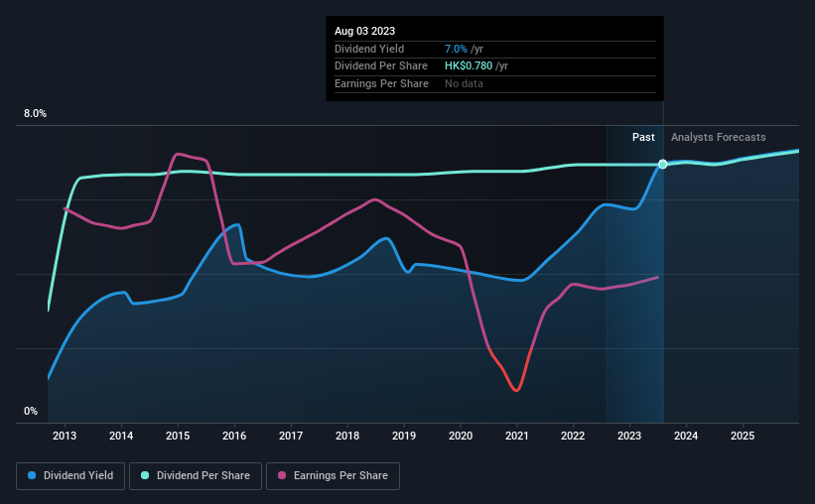Click the blue Dividend Yield legend dot

coord(32,475)
